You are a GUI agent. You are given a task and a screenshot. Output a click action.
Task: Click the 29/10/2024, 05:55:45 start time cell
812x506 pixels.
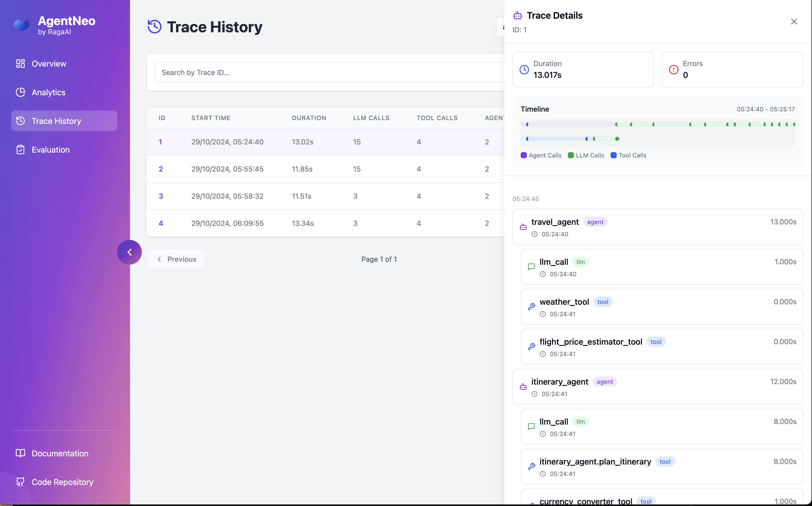[x=227, y=169]
